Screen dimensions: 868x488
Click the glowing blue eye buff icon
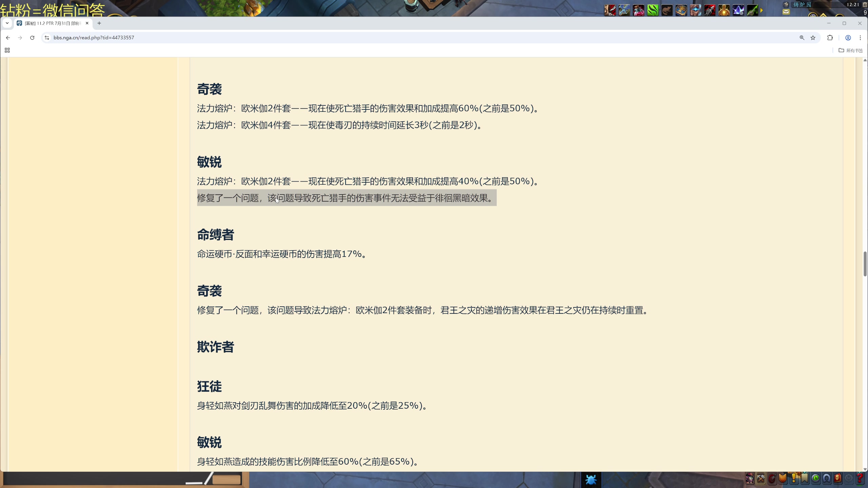(x=695, y=10)
